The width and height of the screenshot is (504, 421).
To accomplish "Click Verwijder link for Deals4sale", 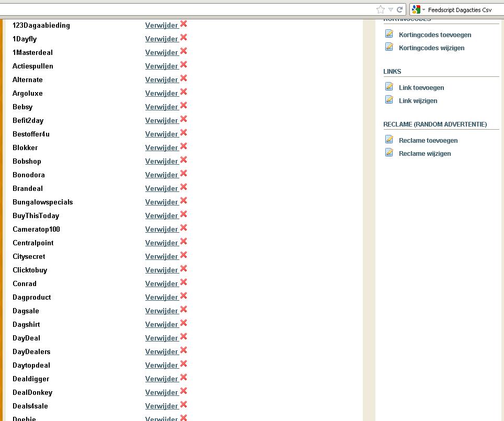I will 162,406.
